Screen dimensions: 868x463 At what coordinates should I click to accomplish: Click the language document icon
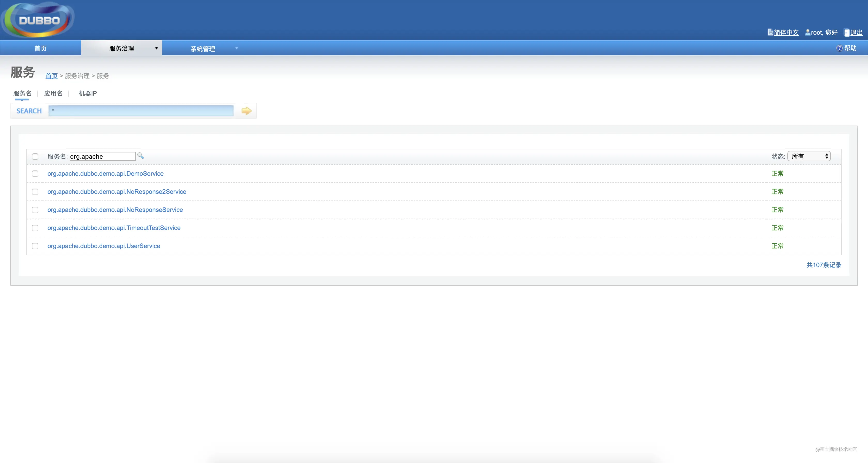click(x=770, y=32)
